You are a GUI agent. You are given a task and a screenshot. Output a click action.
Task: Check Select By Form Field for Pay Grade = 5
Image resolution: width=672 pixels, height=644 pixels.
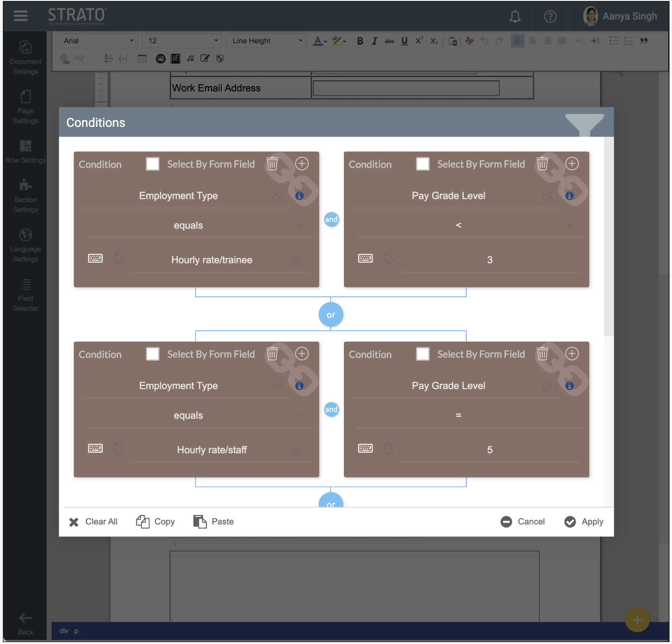click(423, 354)
